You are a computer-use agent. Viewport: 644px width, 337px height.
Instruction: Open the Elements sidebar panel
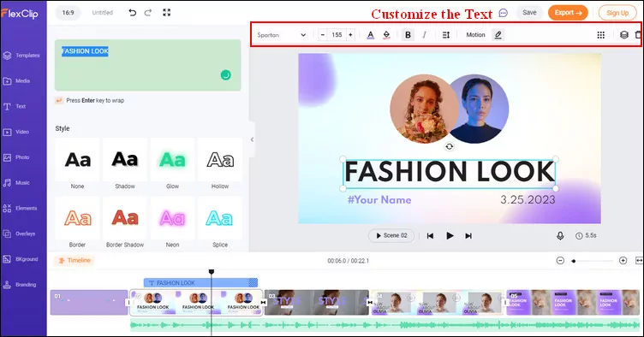click(x=20, y=208)
